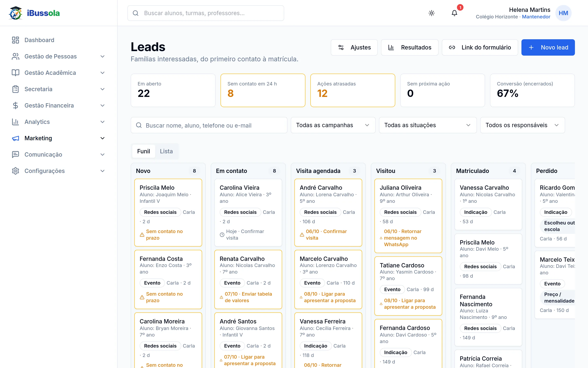Select the Funil view tab
Screen dimensions: 588x368
(x=144, y=151)
